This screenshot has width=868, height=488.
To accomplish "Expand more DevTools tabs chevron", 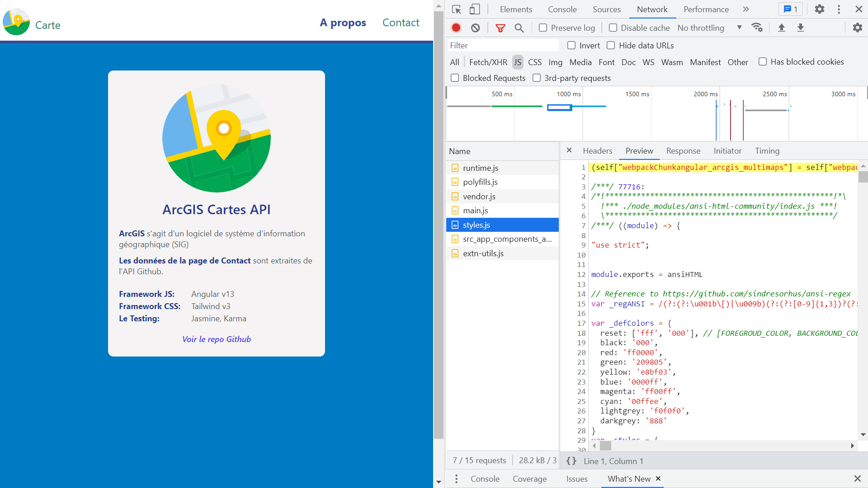I will coord(746,9).
